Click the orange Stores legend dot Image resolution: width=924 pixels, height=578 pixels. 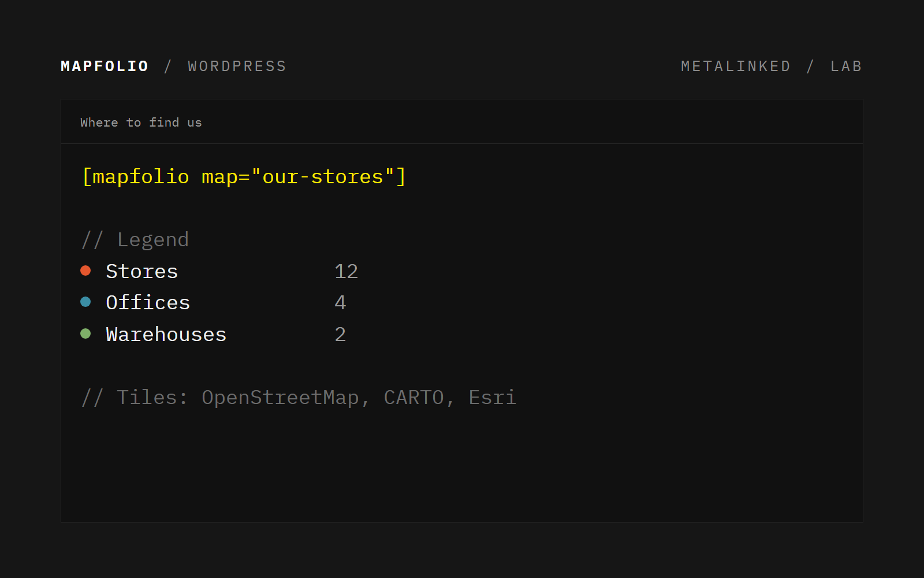[x=85, y=271]
